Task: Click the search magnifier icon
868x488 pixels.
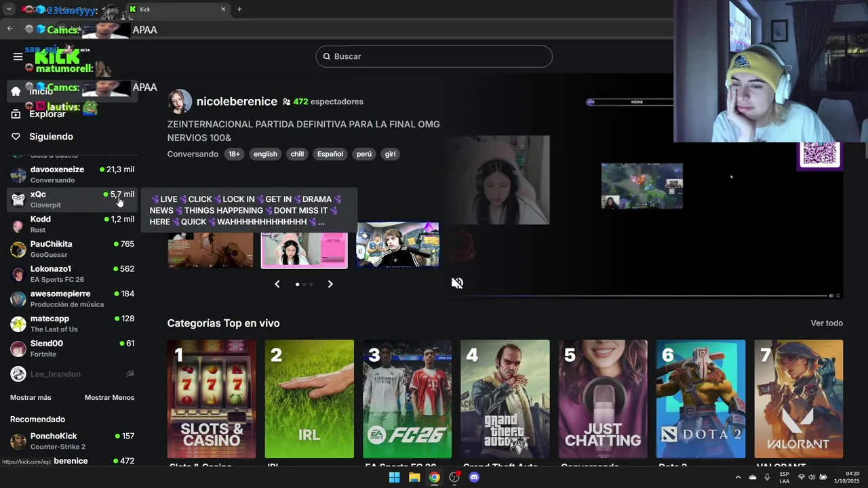Action: pos(326,56)
